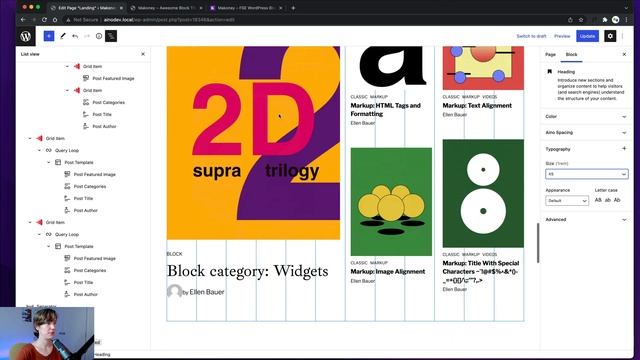
Task: Open the browser extensions puzzle icon
Action: tap(605, 20)
